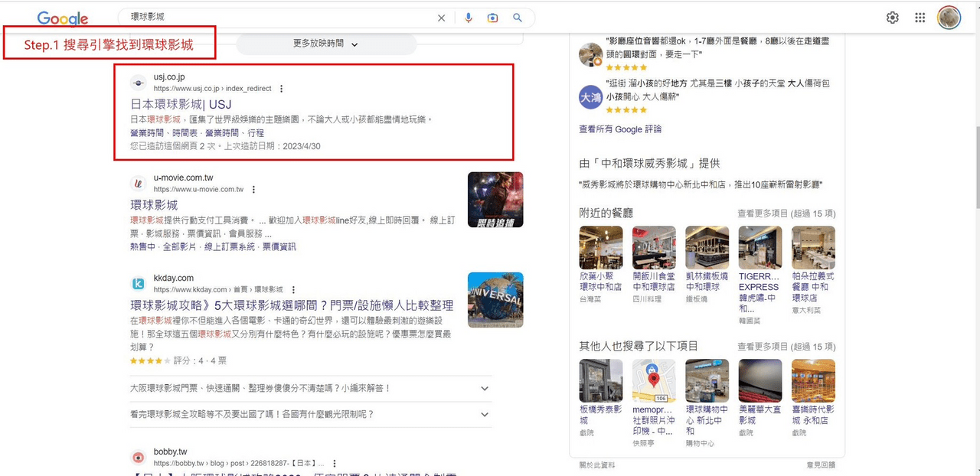
Task: Open the 環球購物中心 新北中和 card
Action: (x=707, y=403)
